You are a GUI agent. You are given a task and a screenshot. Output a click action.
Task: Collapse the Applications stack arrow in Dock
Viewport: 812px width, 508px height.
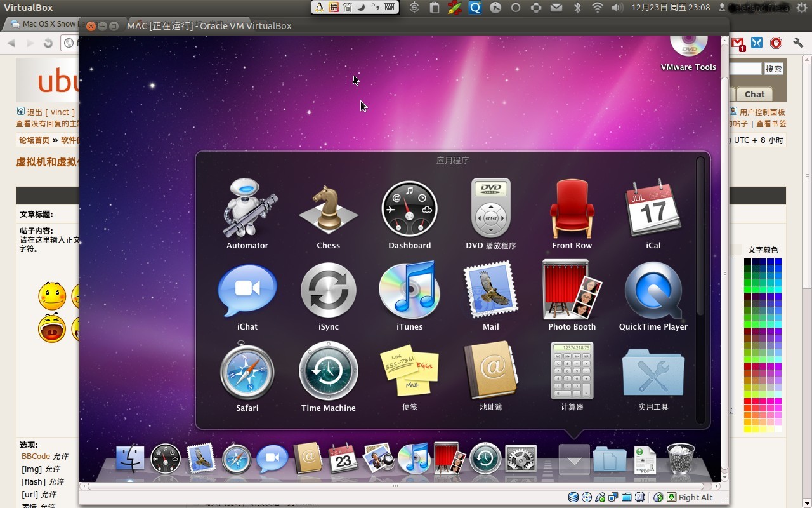coord(574,459)
